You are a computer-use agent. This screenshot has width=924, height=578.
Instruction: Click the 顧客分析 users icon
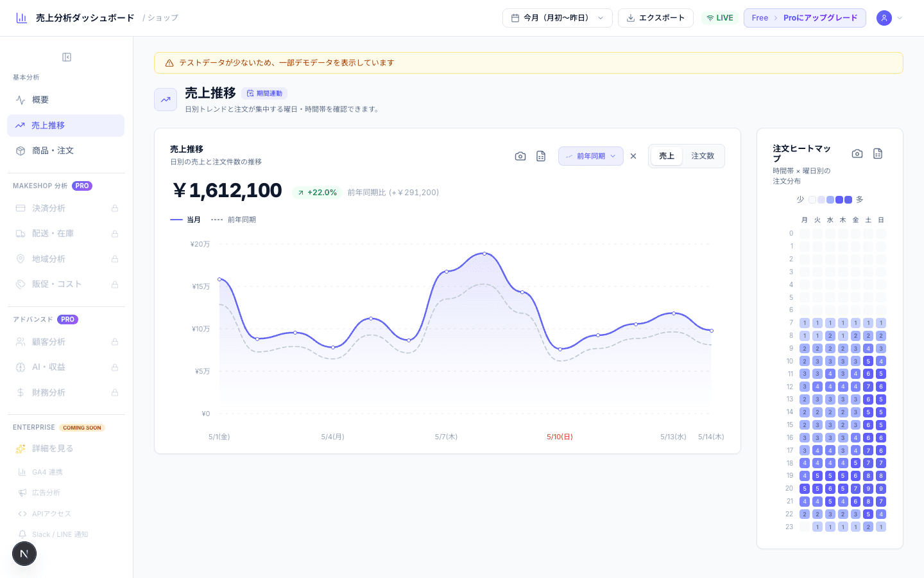pos(21,342)
